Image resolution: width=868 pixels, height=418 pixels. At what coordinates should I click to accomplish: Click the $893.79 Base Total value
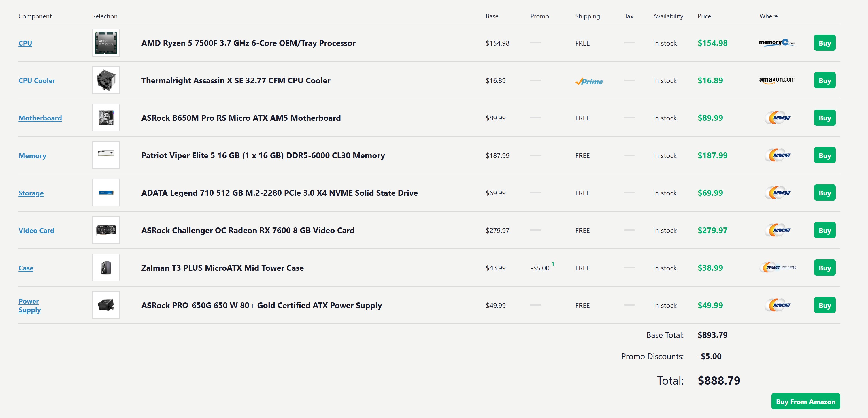pos(712,335)
